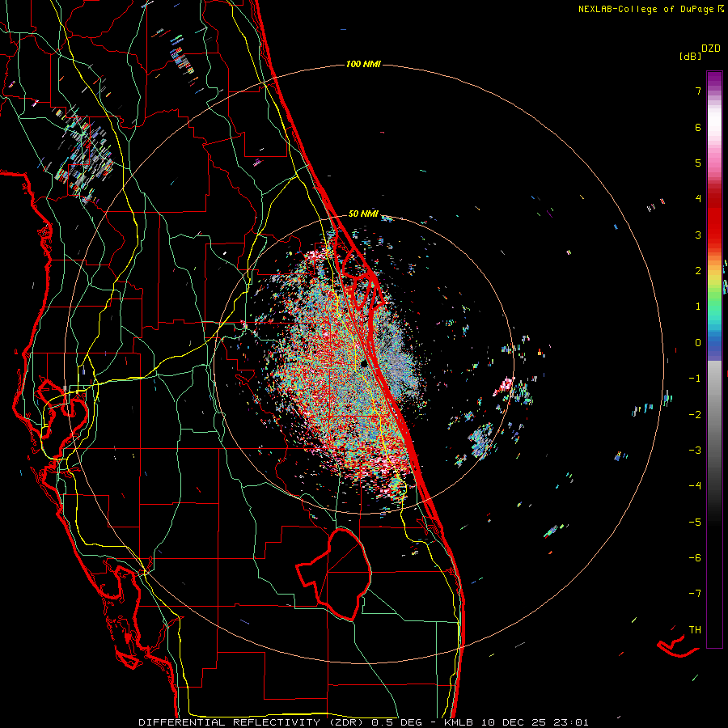Click the 100 NMI range ring label
Image resolution: width=728 pixels, height=728 pixels.
point(363,64)
